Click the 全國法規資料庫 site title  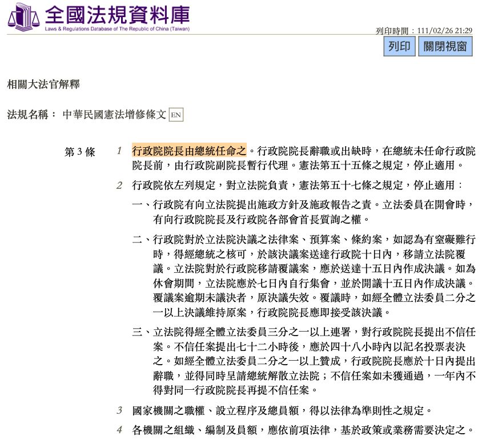117,14
